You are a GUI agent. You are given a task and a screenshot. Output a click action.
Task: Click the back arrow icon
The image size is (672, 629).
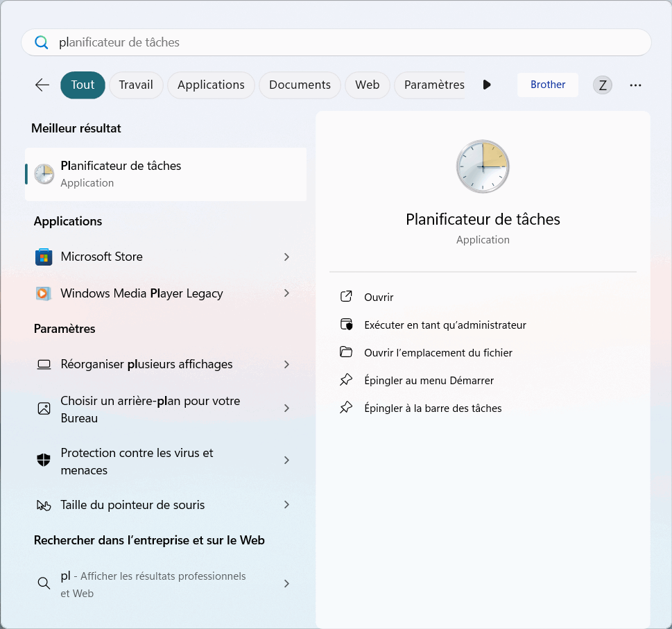click(42, 85)
